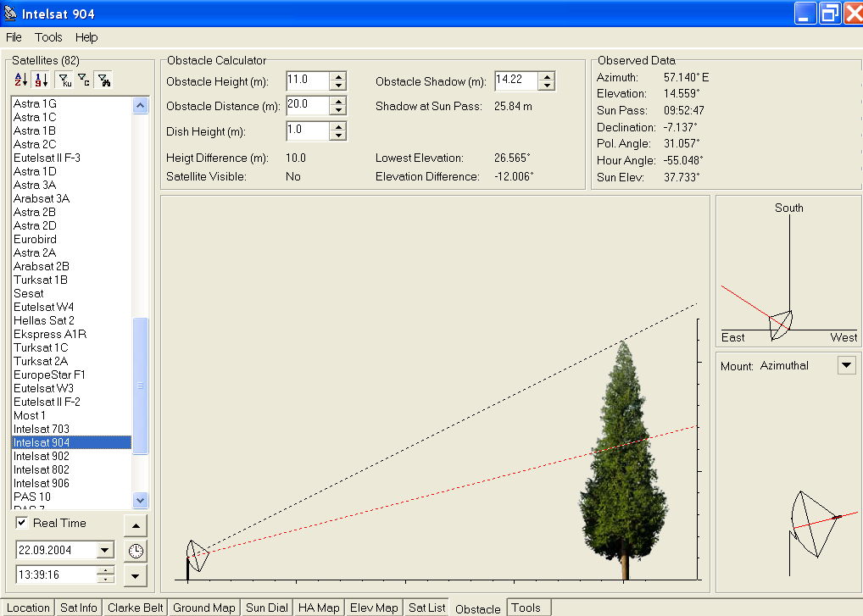Switch to the Location tab
The height and width of the screenshot is (616, 863).
28,608
